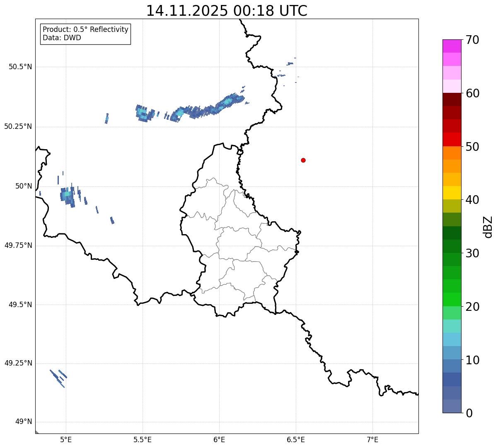Click the 5°E longitude label
498x448 pixels.
point(66,439)
